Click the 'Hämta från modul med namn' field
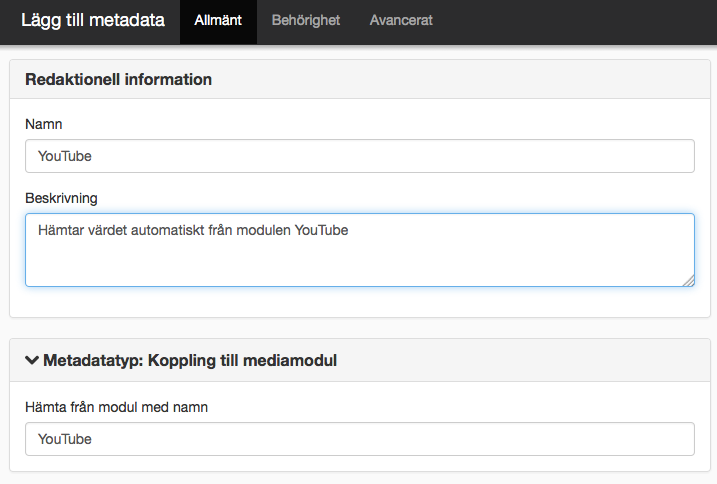 point(360,439)
